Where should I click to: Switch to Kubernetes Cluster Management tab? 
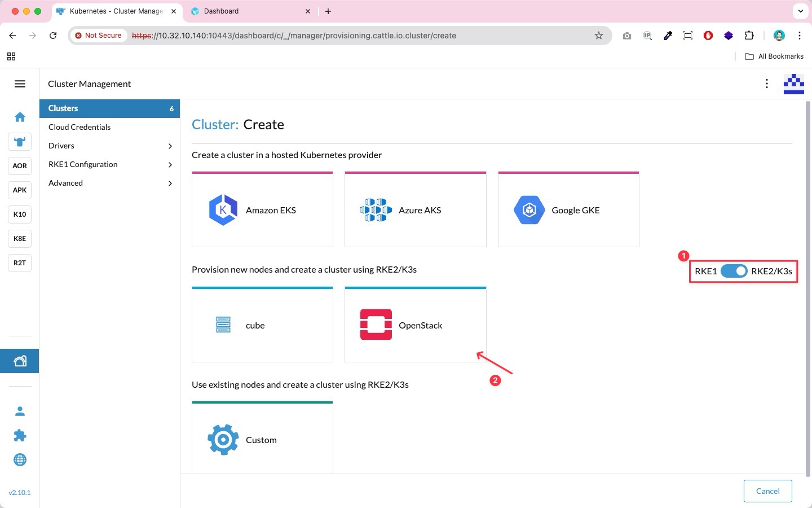117,11
